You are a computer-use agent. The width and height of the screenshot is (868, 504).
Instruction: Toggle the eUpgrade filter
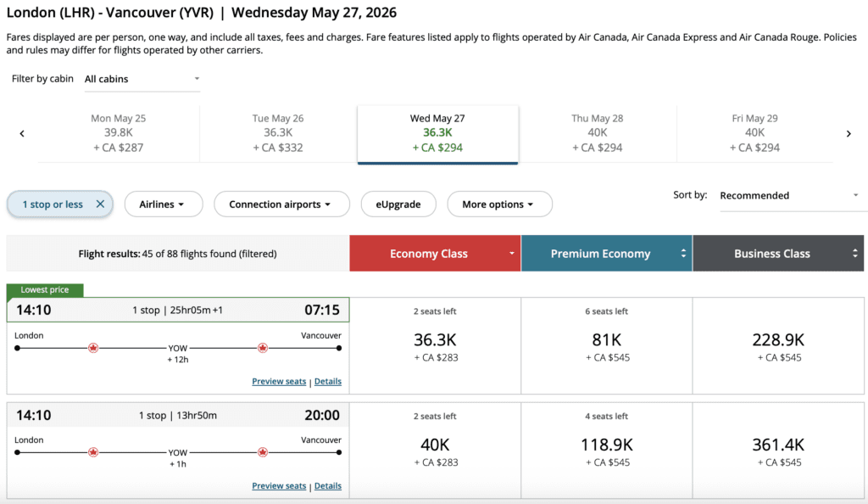[398, 204]
